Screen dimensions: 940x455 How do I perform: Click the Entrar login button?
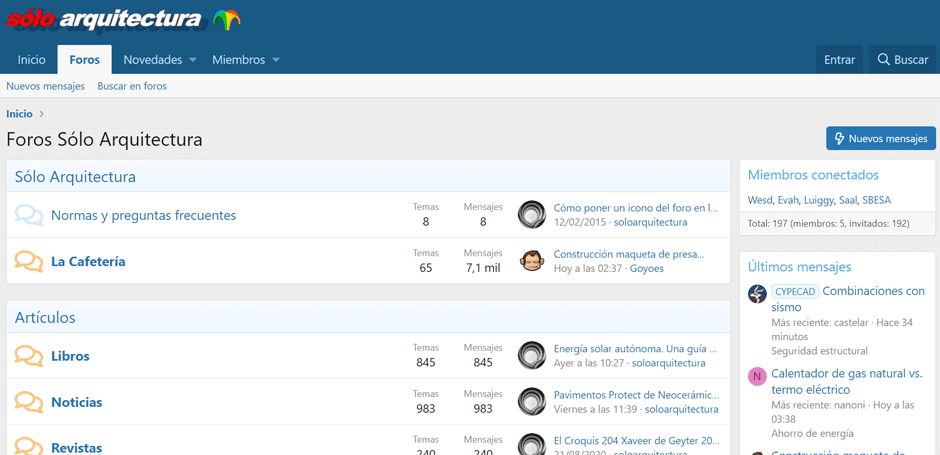click(x=839, y=60)
